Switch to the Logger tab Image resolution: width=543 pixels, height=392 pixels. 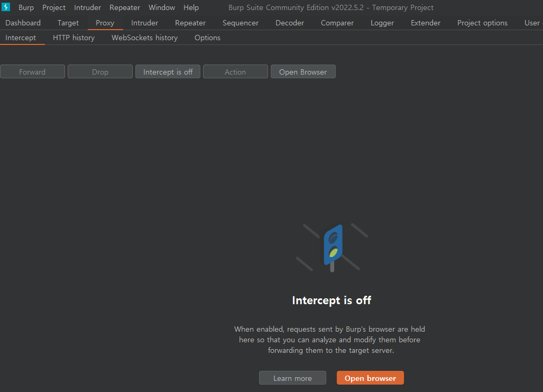382,23
